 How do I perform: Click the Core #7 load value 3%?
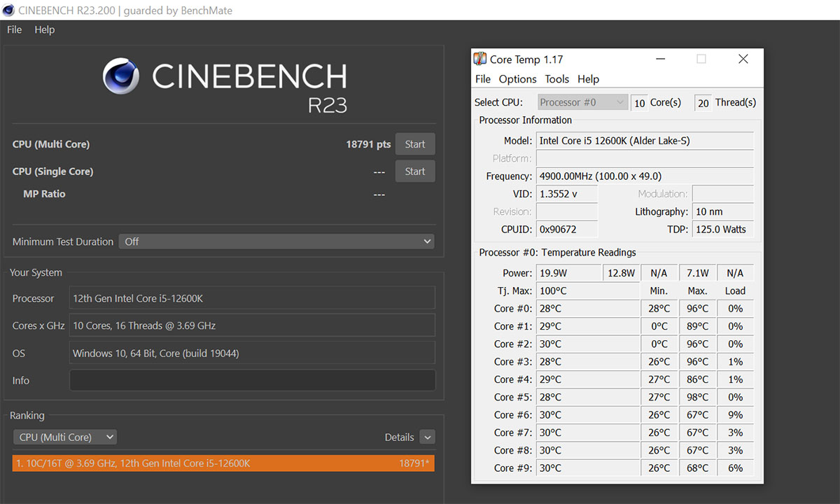tap(735, 432)
